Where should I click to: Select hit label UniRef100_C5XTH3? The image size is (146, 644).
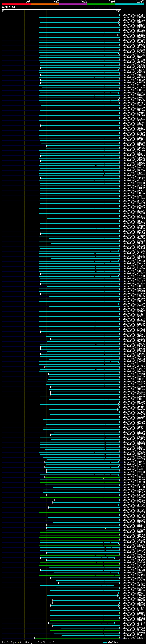pyautogui.click(x=134, y=527)
